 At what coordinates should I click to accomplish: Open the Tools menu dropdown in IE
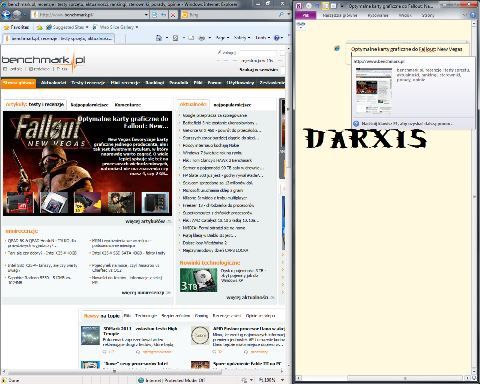click(262, 38)
